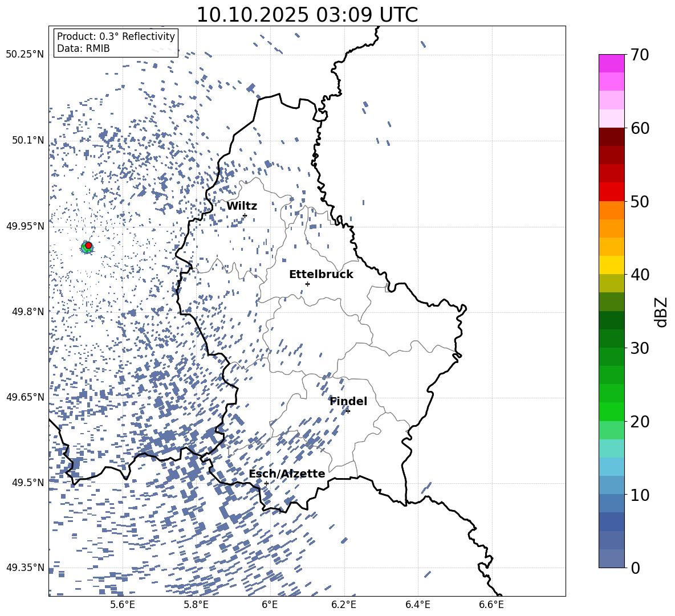
Task: Click the 40 colorbar tick label
Action: pyautogui.click(x=639, y=275)
